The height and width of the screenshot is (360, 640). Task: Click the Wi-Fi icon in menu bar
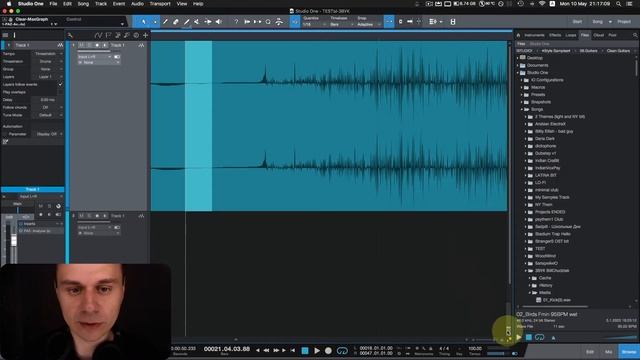[542, 4]
